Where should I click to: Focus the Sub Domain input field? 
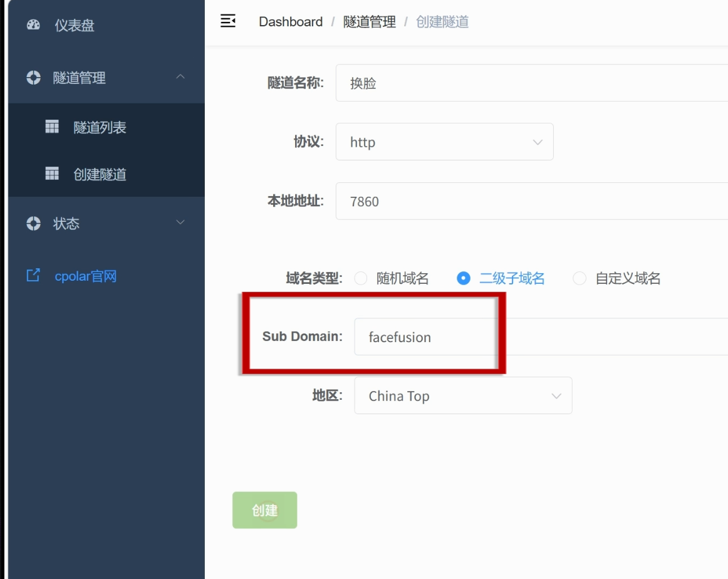[541, 336]
